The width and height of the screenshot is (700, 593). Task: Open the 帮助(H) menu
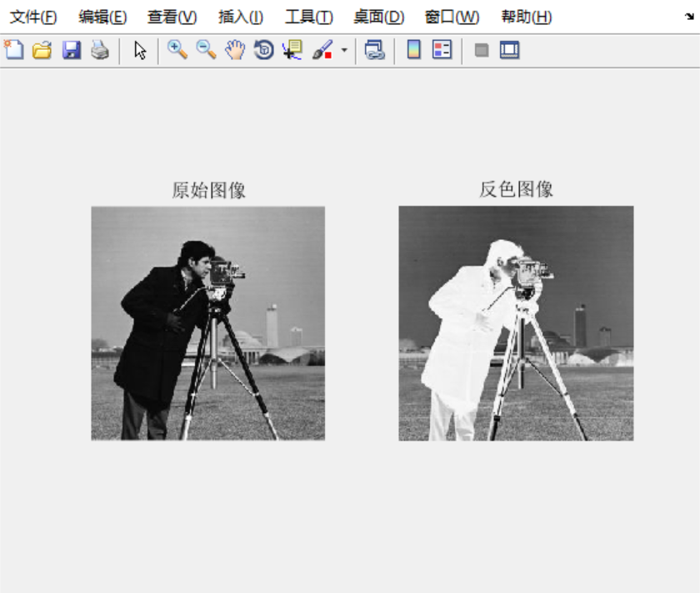[x=527, y=17]
